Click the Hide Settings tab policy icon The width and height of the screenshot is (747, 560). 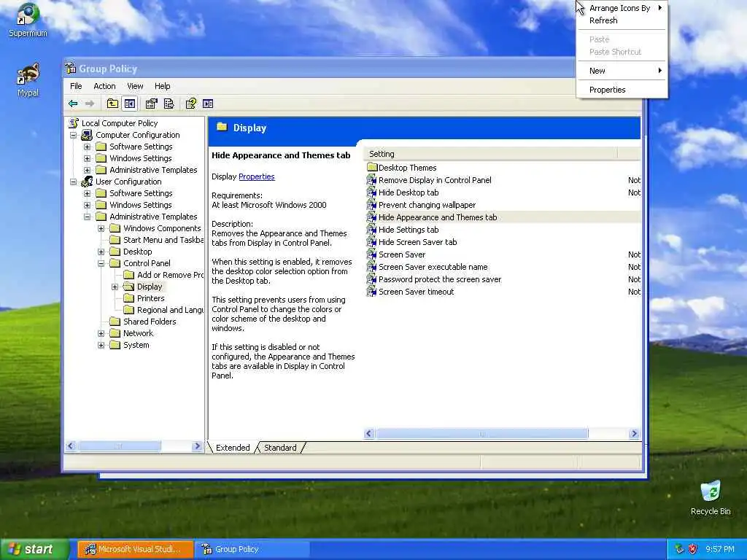[371, 230]
